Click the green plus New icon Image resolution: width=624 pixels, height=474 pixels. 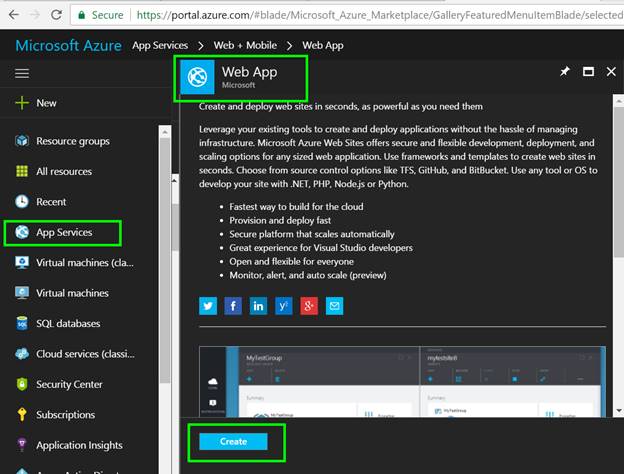[x=22, y=103]
